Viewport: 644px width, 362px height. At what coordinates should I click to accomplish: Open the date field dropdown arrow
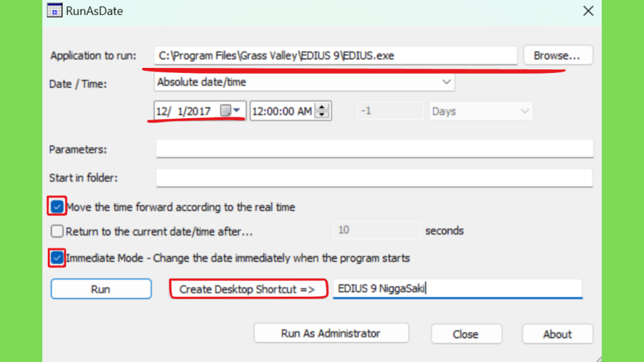[237, 110]
